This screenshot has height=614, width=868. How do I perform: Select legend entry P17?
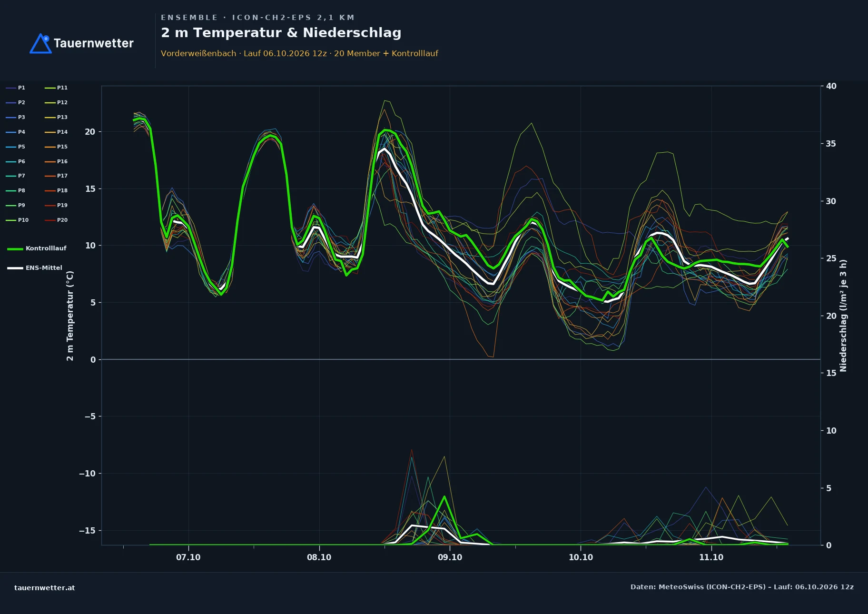56,176
